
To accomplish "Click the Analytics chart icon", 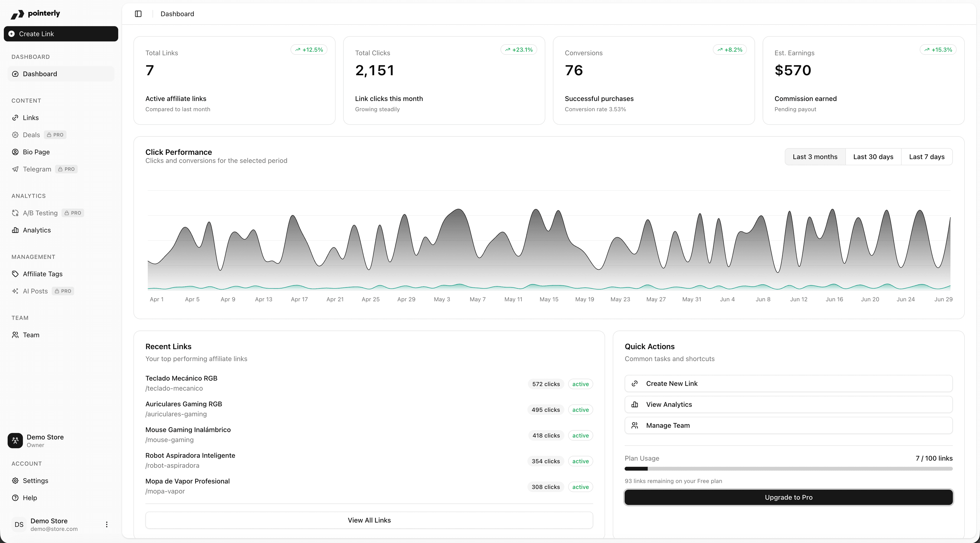I will pyautogui.click(x=15, y=230).
